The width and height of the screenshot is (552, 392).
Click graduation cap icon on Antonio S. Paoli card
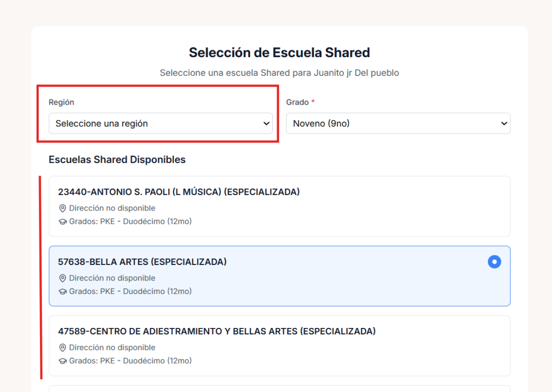tap(63, 221)
